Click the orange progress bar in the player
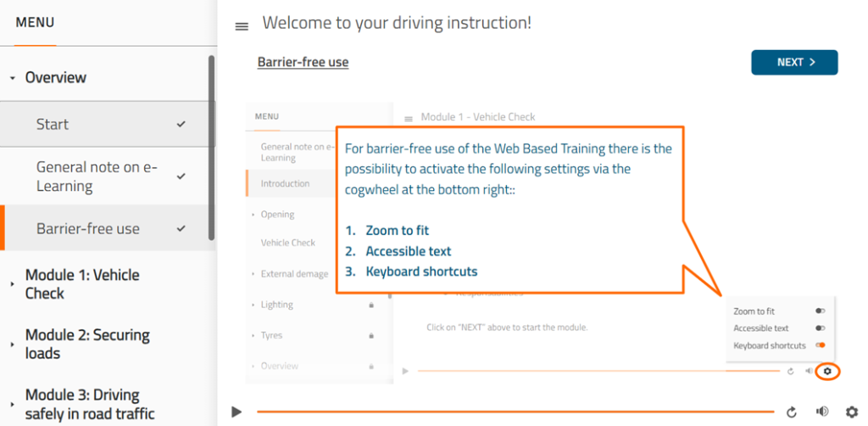Viewport: 868px width, 426px height. [x=515, y=412]
